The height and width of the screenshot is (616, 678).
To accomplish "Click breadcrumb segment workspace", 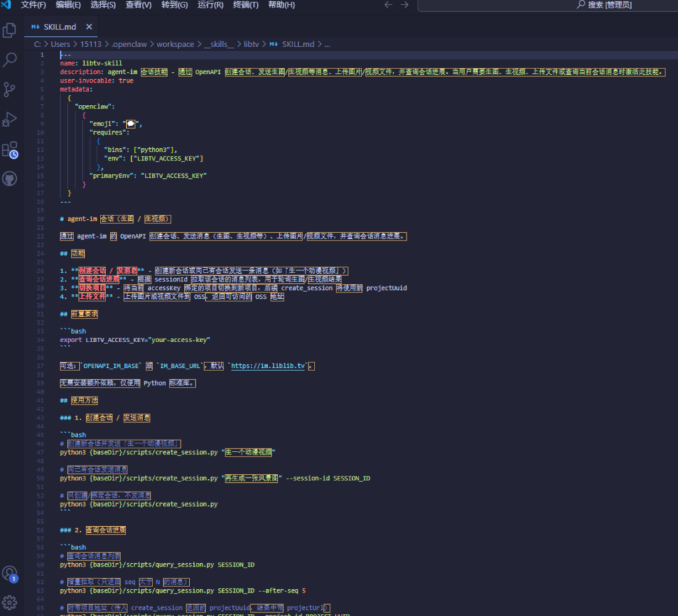I will pos(175,44).
